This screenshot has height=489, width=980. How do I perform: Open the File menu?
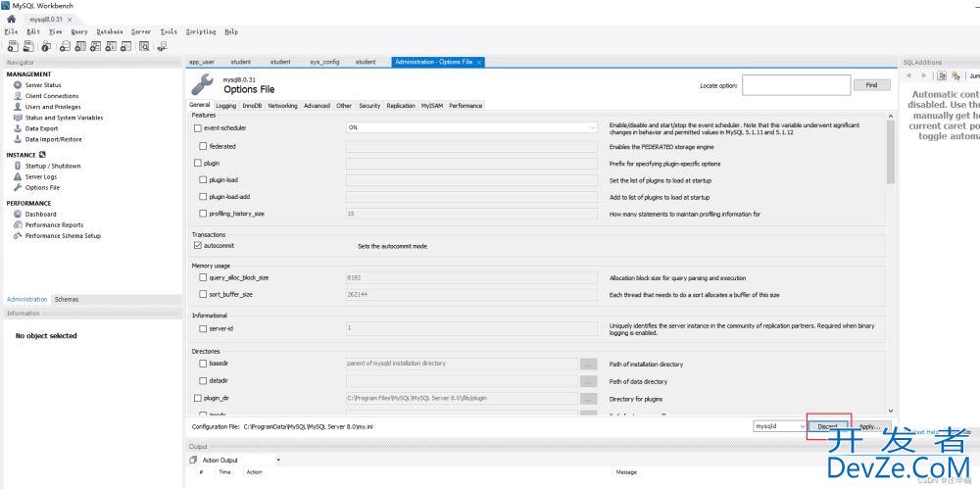pyautogui.click(x=12, y=32)
